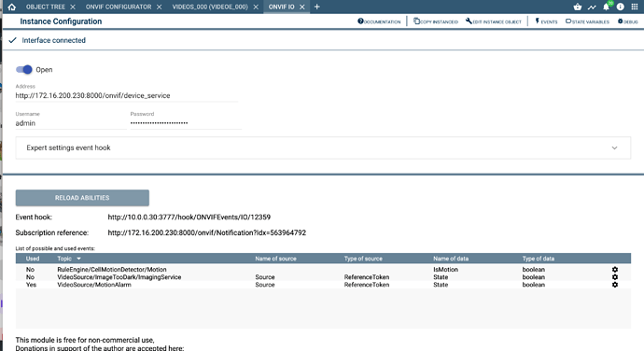
Task: Toggle the Open switch
Action: [24, 69]
